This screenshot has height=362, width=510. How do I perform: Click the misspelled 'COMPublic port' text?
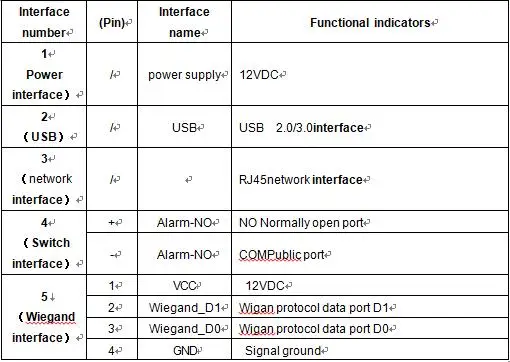pyautogui.click(x=282, y=255)
